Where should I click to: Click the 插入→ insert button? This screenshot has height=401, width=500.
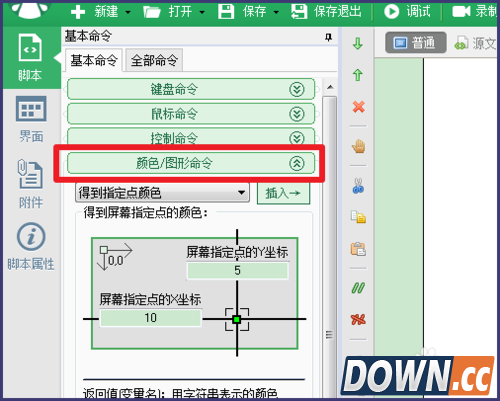coord(283,193)
